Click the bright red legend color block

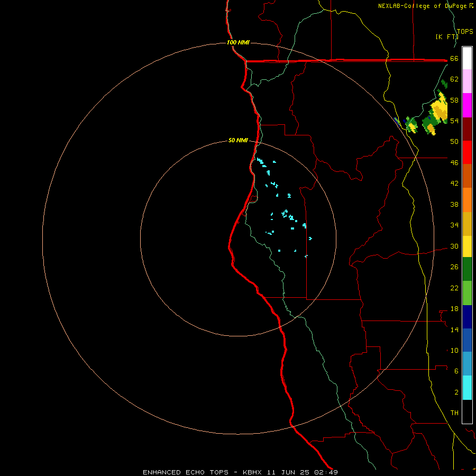(x=467, y=152)
